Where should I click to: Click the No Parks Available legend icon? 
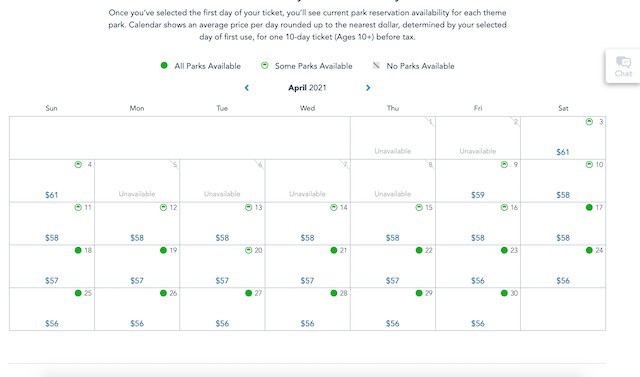tap(376, 65)
